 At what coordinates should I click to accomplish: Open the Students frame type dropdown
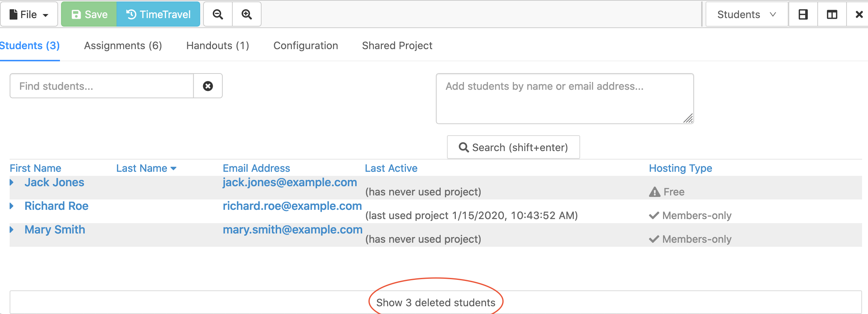[746, 14]
